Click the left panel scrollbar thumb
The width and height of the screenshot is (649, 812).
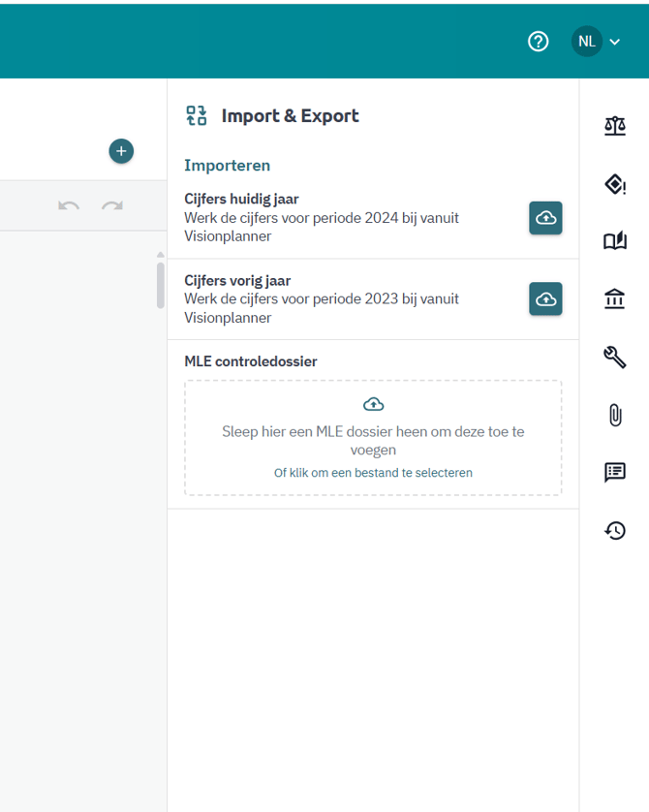tap(161, 285)
